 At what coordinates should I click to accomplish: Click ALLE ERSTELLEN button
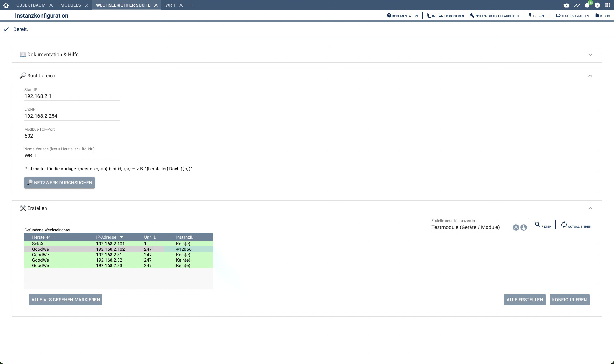[525, 300]
